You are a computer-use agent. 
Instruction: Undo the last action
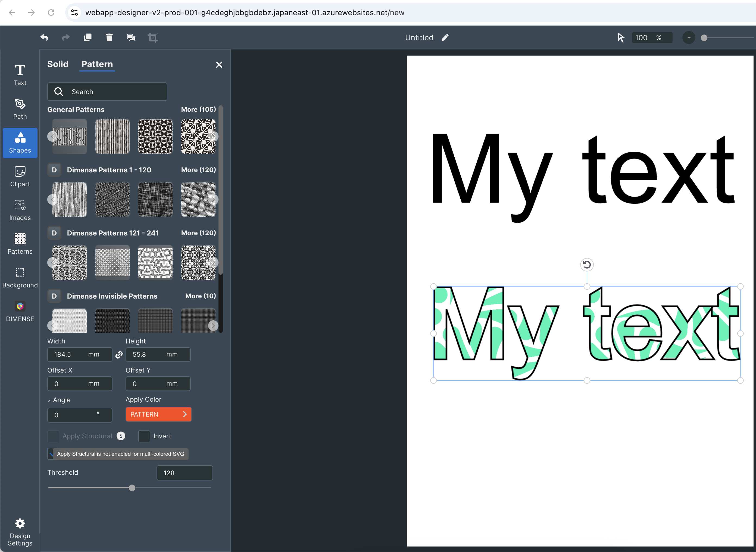[44, 38]
